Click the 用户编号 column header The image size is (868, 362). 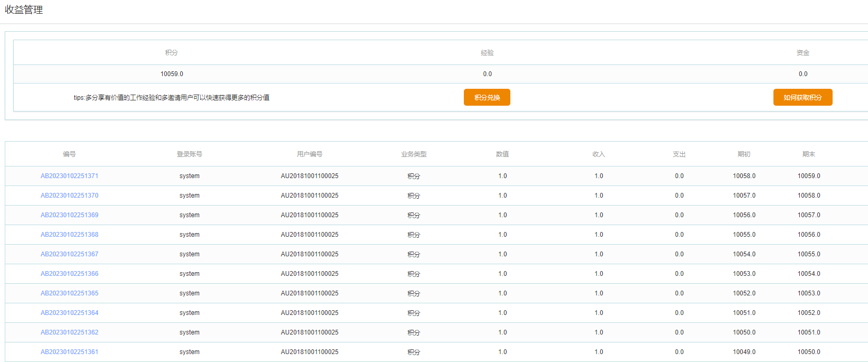click(310, 154)
